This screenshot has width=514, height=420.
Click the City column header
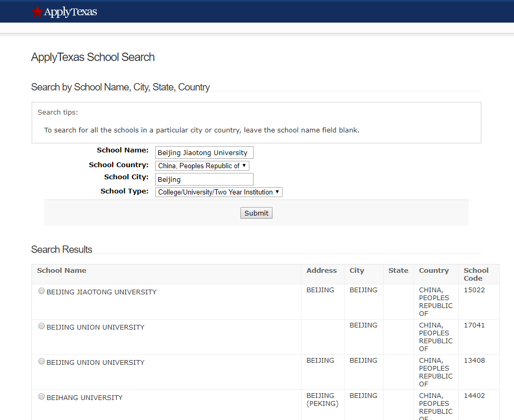click(357, 270)
